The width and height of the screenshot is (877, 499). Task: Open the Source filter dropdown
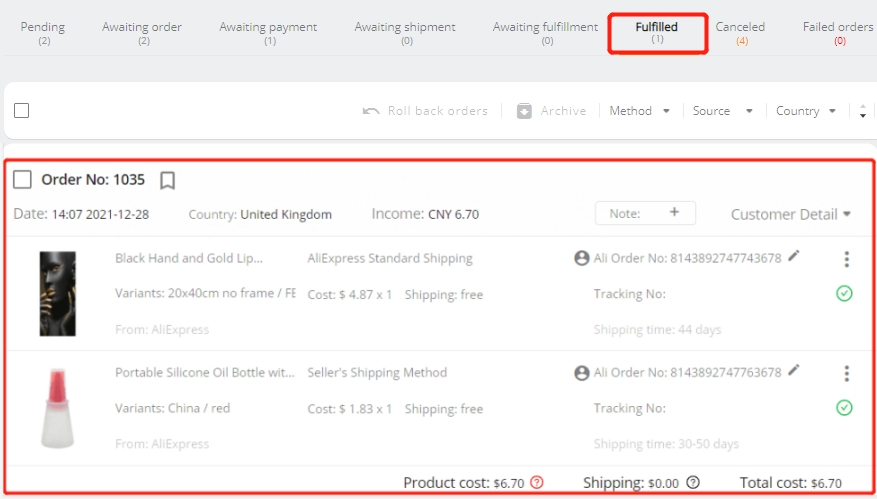pos(723,111)
